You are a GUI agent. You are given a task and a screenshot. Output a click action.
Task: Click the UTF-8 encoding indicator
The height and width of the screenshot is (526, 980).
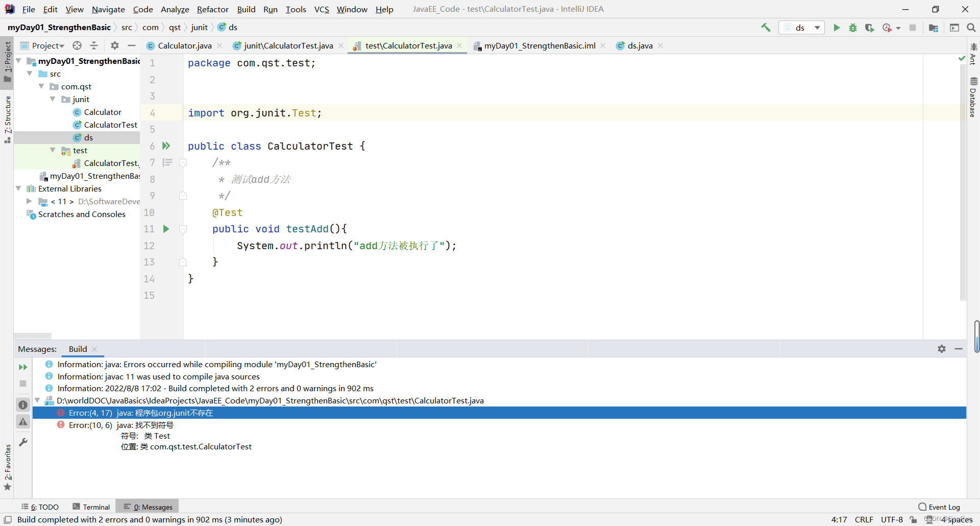[892, 520]
